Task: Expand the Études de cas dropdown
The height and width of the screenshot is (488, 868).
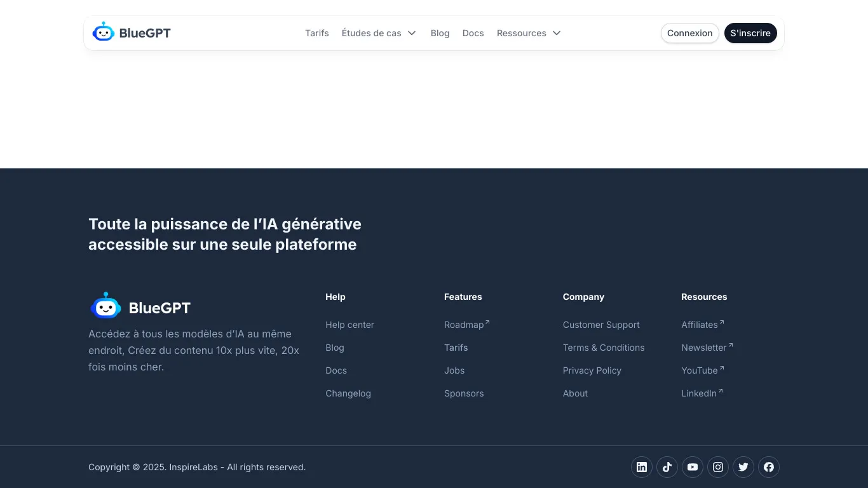Action: click(x=379, y=33)
